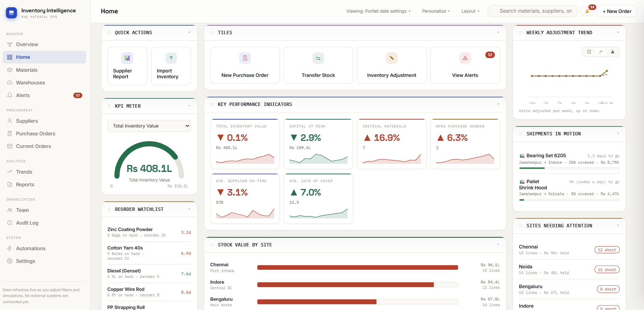Viewport: 644px width, 310px height.
Task: Go to Overview in the sidebar
Action: click(44, 44)
